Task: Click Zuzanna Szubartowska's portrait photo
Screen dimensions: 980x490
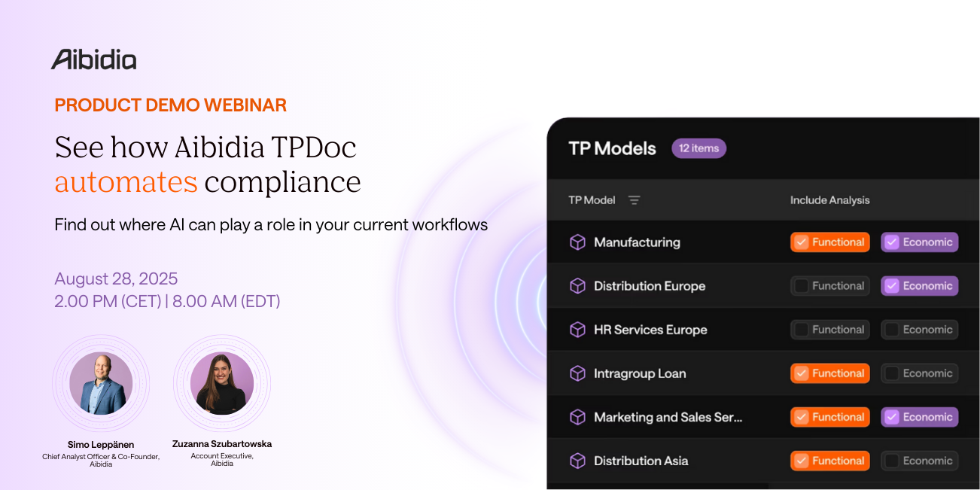Action: (x=222, y=383)
